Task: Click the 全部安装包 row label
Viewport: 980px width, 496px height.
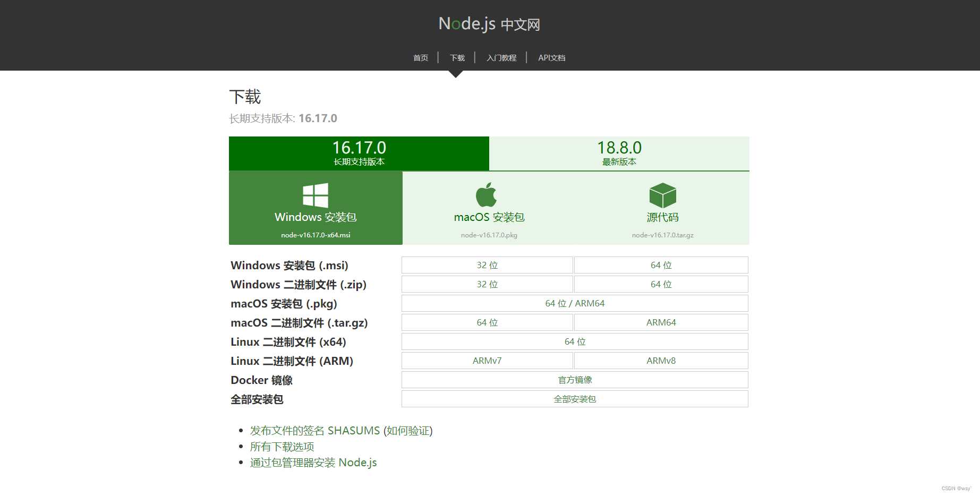Action: (x=257, y=399)
